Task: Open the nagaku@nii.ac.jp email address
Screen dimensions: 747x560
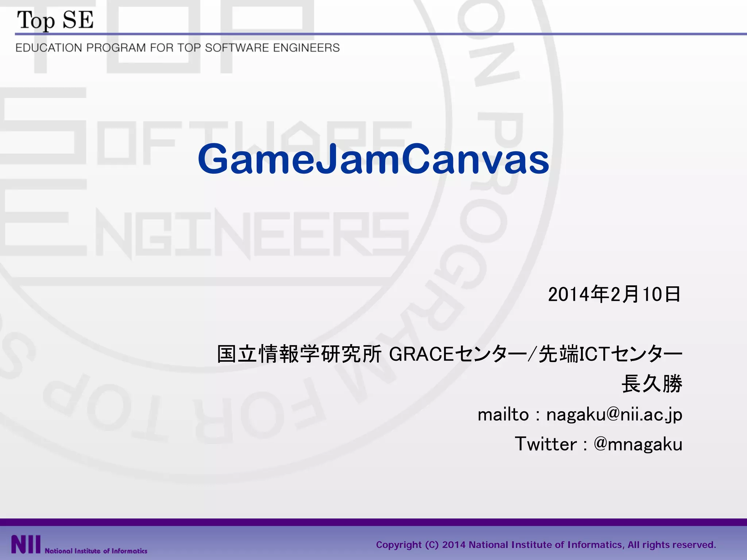Action: [x=614, y=415]
